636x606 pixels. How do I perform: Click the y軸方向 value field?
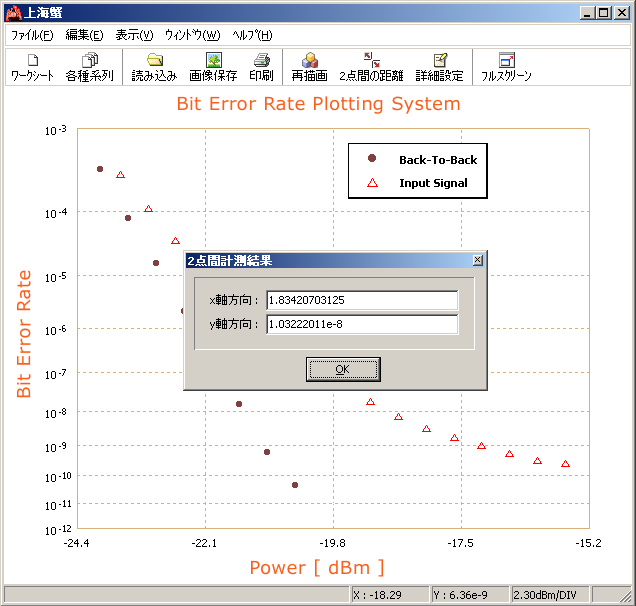pyautogui.click(x=362, y=324)
